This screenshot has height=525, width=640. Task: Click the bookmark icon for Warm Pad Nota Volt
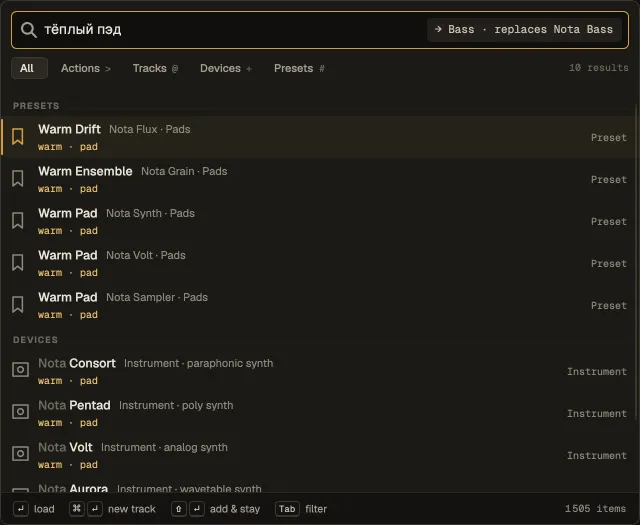pos(18,262)
